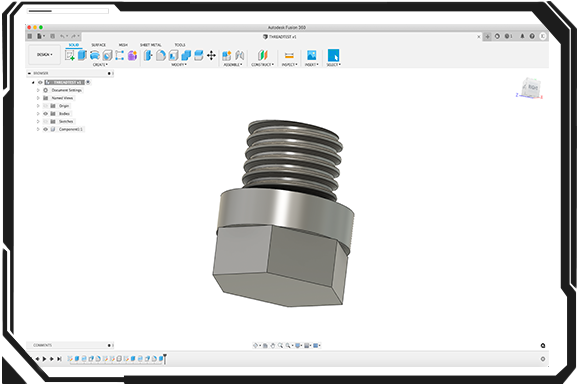Switch to the MESH tab
This screenshot has height=385, width=577.
[123, 45]
